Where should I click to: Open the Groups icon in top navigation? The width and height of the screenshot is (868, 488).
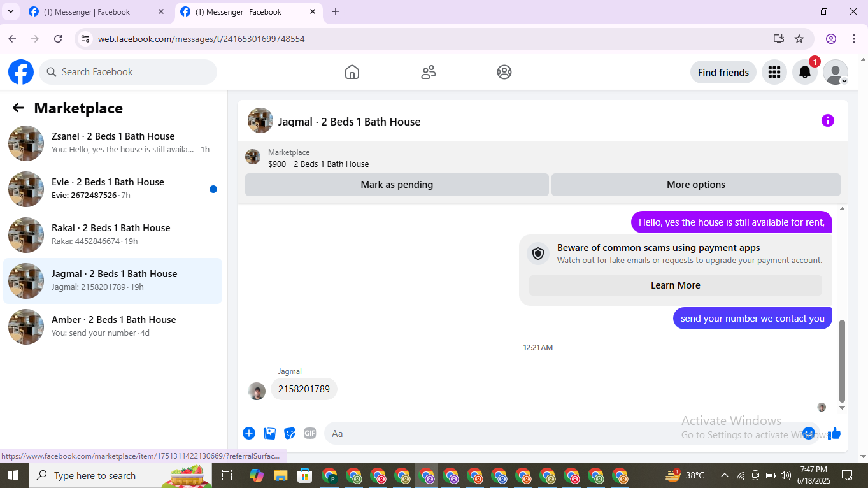504,72
